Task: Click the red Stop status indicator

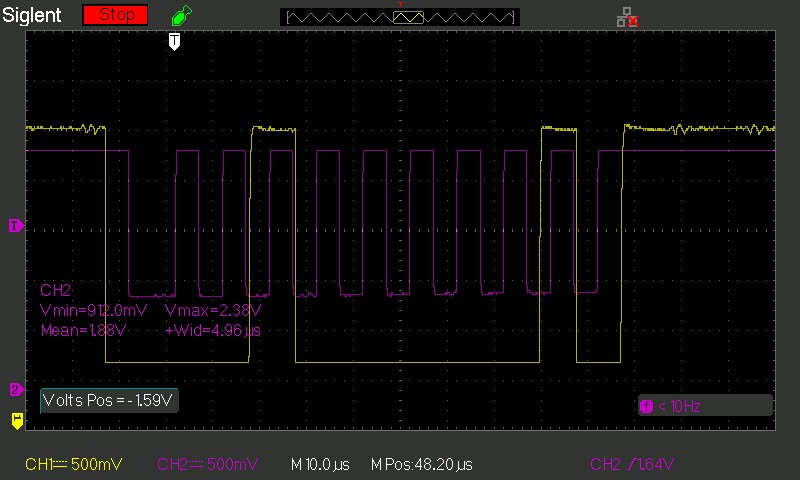Action: (115, 15)
